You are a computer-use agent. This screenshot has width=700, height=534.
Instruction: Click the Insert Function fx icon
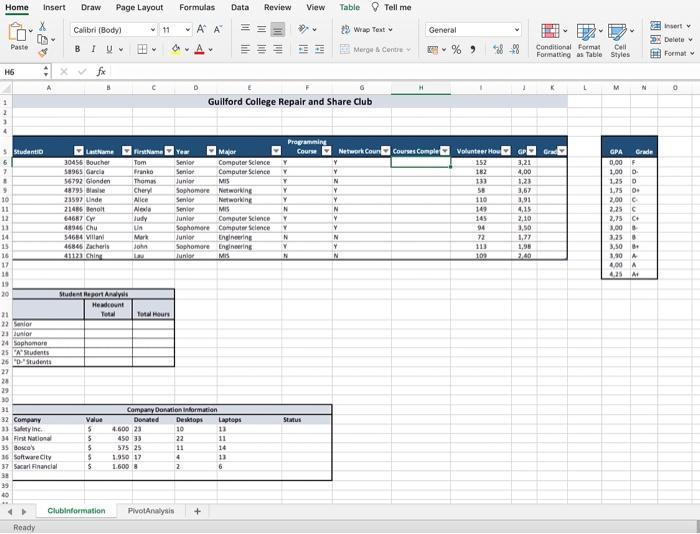[101, 71]
